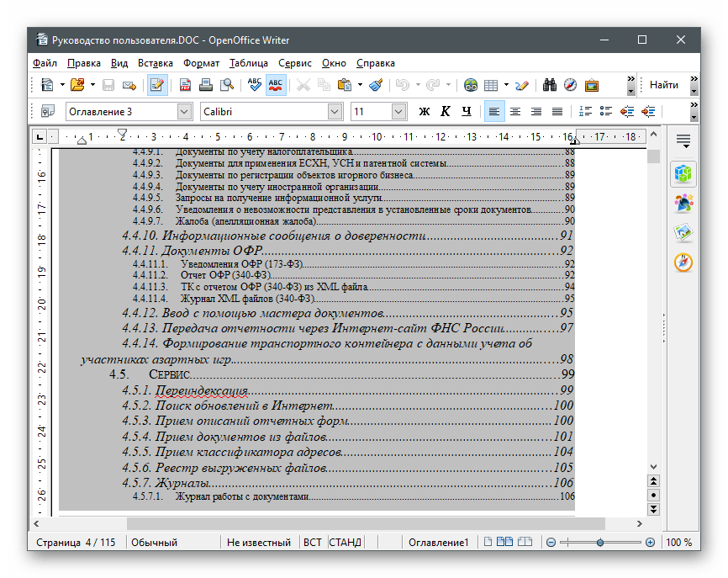Open the Правка menu
This screenshot has width=728, height=578.
tap(83, 63)
